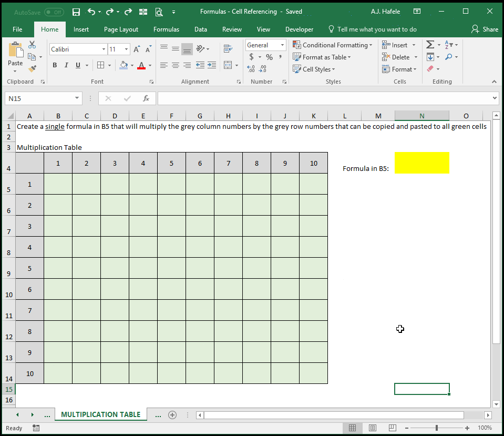This screenshot has width=504, height=436.
Task: Click the Percent Style icon
Action: tap(270, 57)
